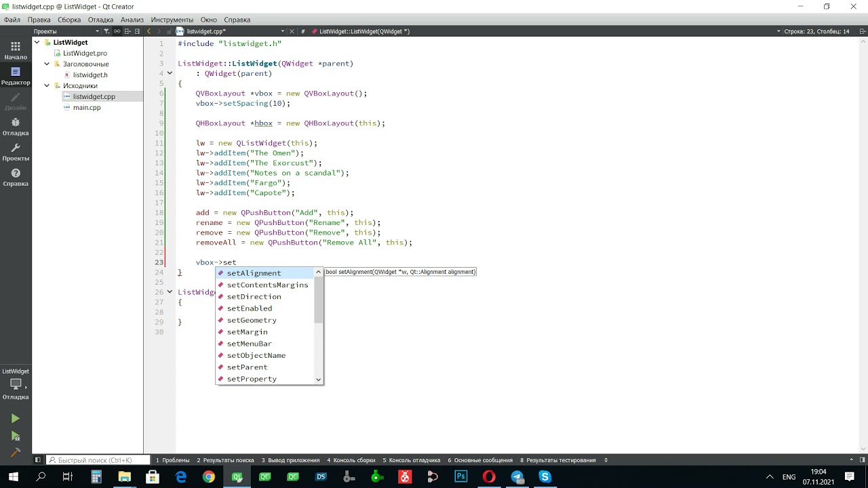Select listwidget.cpp in project tree
Screen dimensions: 868x488
tap(94, 96)
